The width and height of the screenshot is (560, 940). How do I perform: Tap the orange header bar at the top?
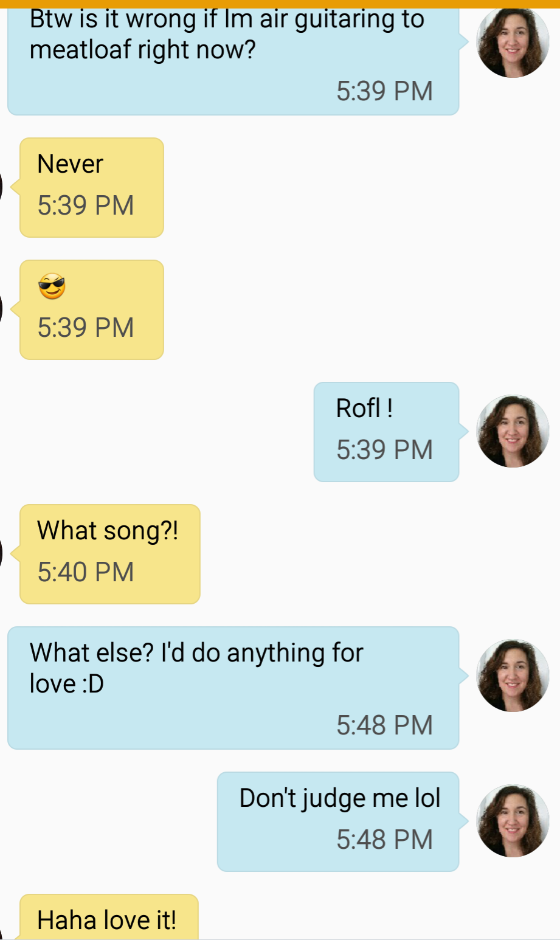[x=280, y=4]
